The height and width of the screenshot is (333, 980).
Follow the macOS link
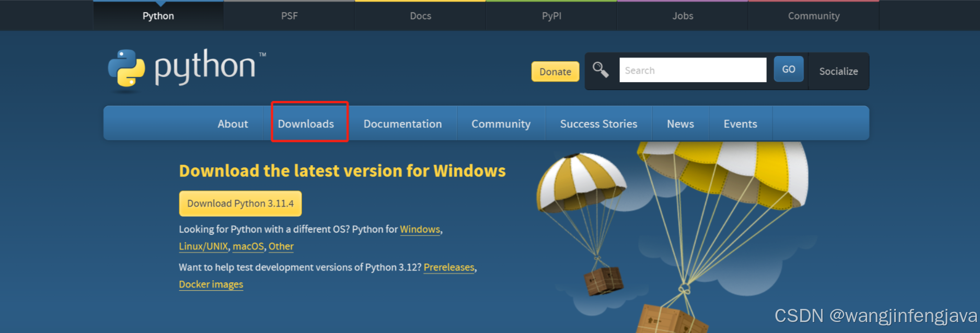(248, 246)
